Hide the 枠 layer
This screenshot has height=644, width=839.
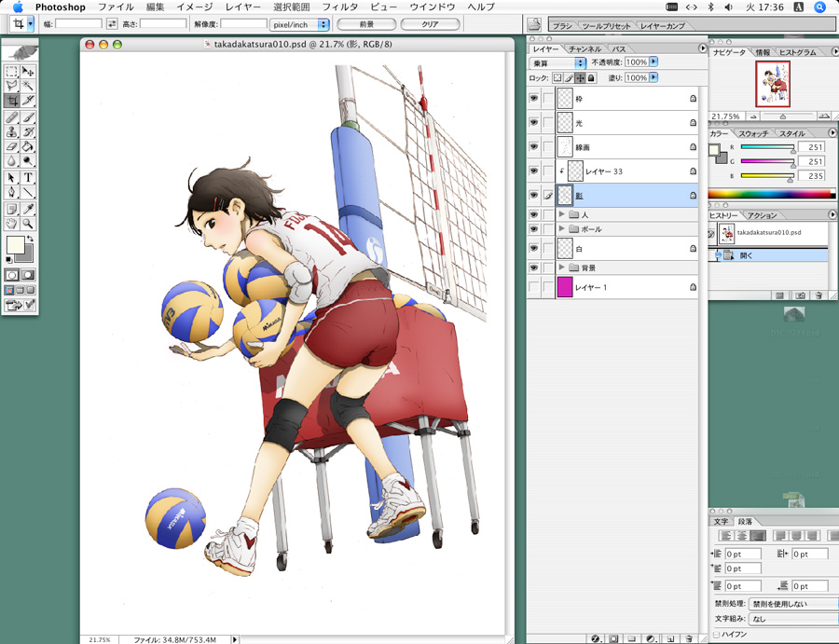533,99
